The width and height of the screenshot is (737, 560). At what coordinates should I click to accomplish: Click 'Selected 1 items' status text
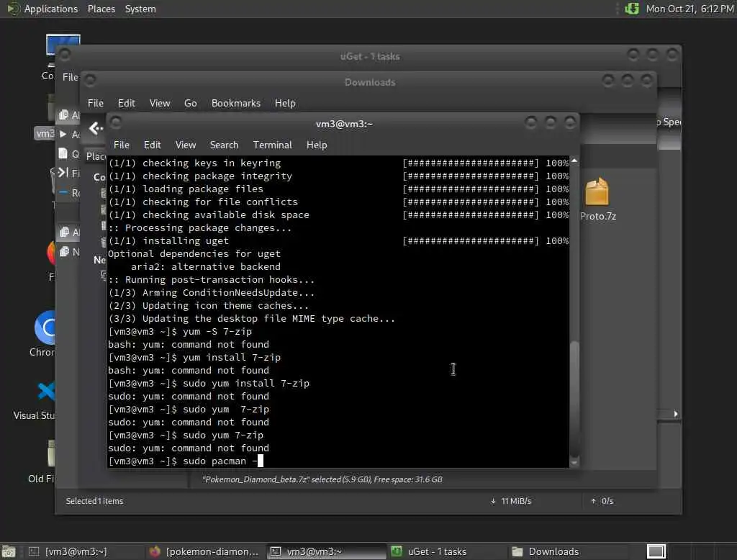coord(94,501)
